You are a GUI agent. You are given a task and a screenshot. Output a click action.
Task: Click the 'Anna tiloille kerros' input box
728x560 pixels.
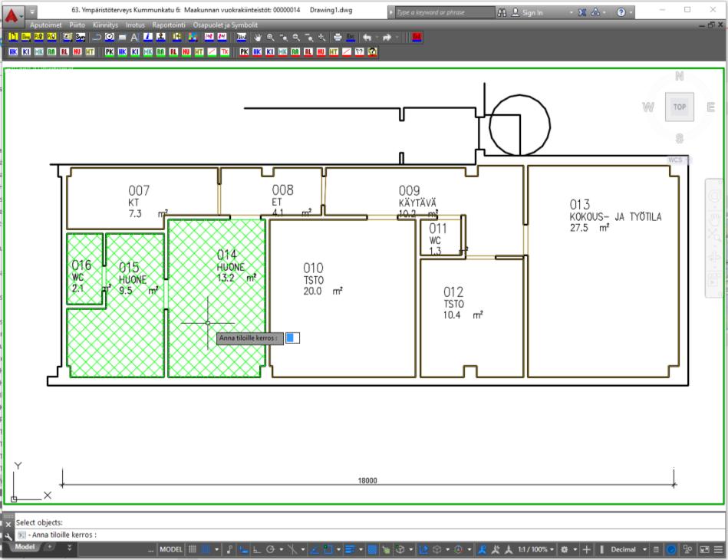(x=292, y=338)
